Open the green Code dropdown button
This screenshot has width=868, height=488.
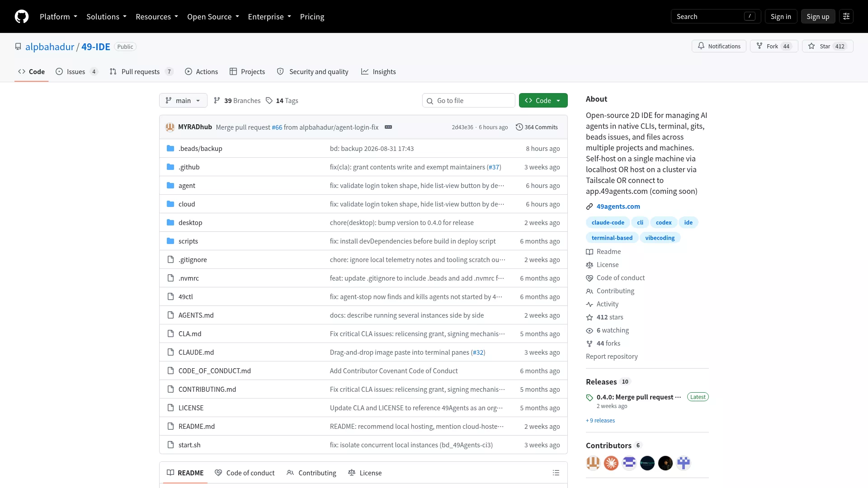coord(543,101)
